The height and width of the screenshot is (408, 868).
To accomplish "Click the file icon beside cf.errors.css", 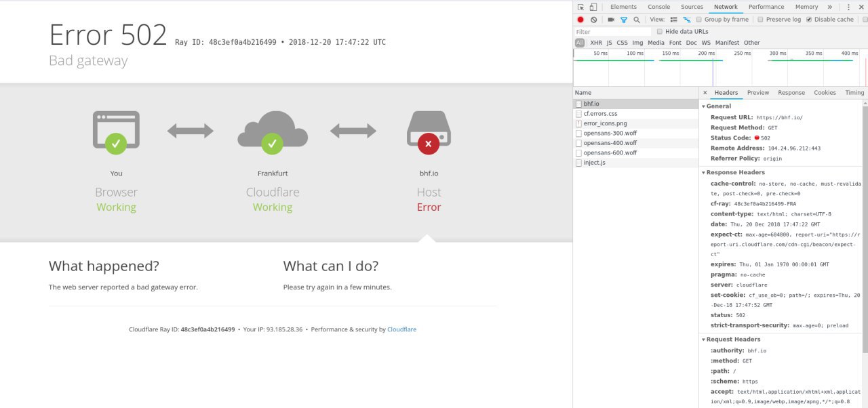I will (x=578, y=114).
